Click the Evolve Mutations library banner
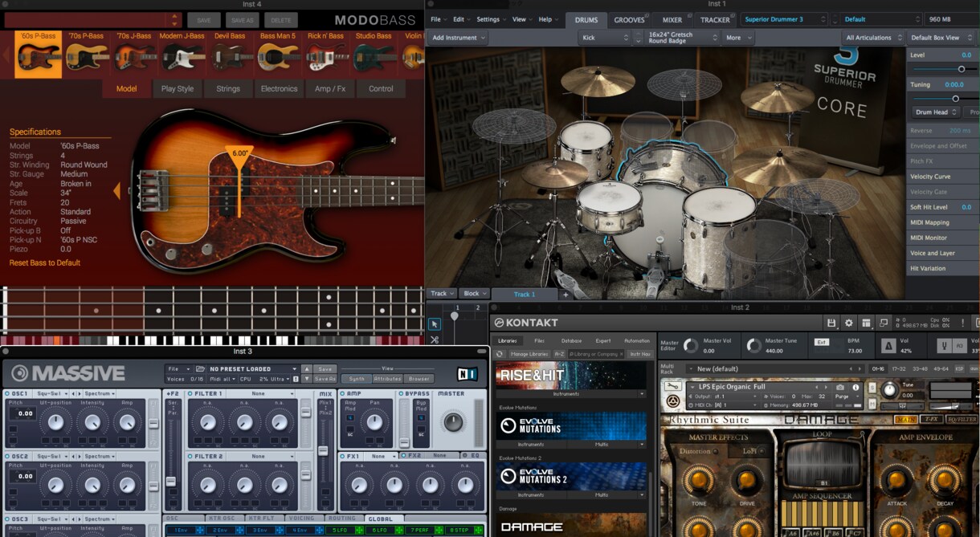The height and width of the screenshot is (537, 980). [x=571, y=425]
